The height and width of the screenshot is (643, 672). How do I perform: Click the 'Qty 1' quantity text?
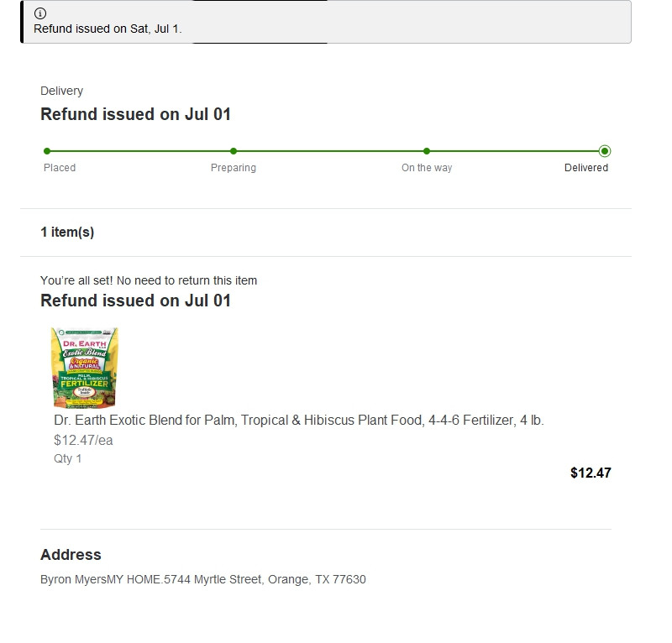tap(68, 459)
